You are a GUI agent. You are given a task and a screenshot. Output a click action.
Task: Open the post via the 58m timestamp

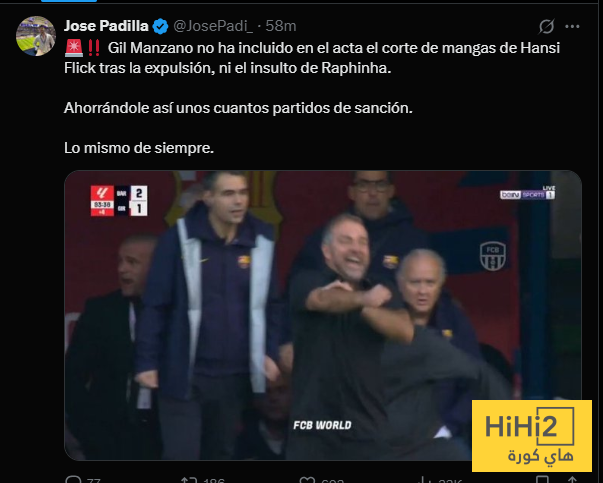281,26
